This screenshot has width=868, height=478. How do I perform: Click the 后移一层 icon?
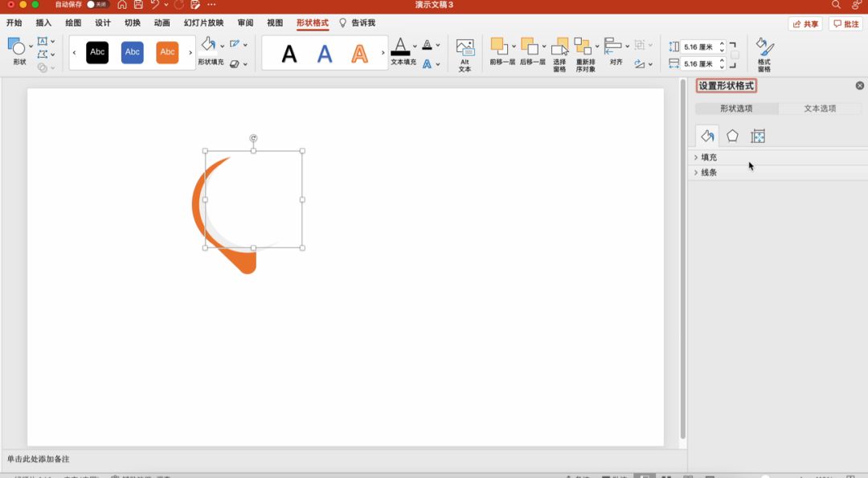[529, 47]
